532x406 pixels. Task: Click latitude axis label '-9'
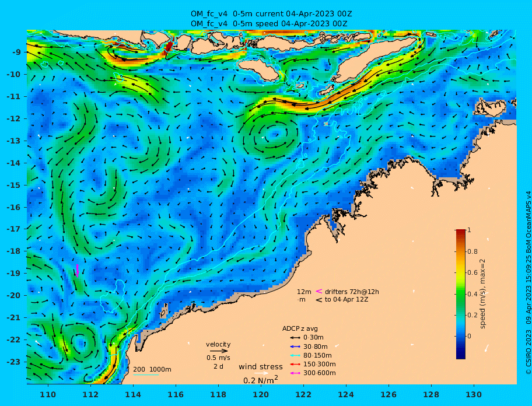pos(16,52)
